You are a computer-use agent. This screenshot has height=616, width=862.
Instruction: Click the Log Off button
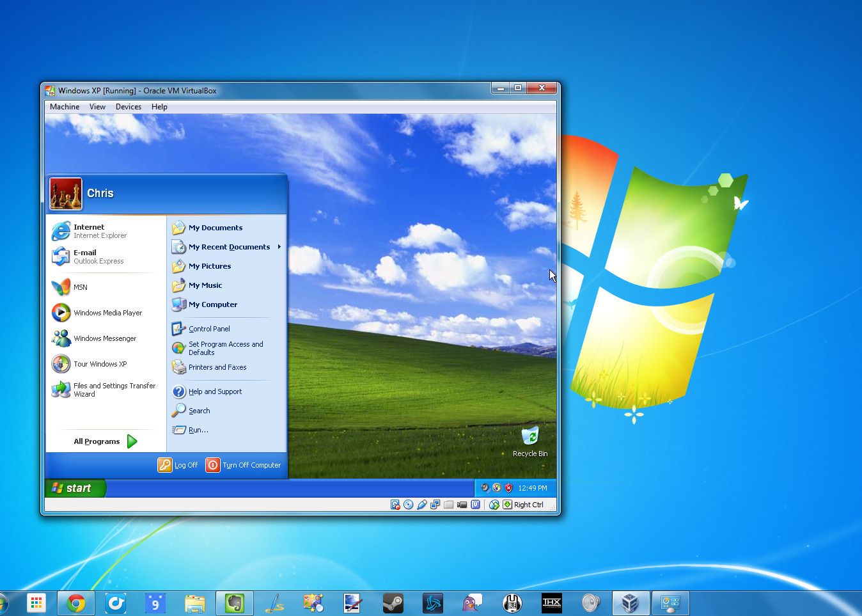(x=178, y=465)
